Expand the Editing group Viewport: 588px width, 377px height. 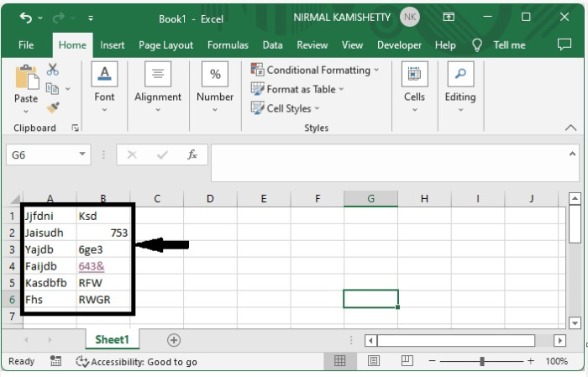click(460, 88)
